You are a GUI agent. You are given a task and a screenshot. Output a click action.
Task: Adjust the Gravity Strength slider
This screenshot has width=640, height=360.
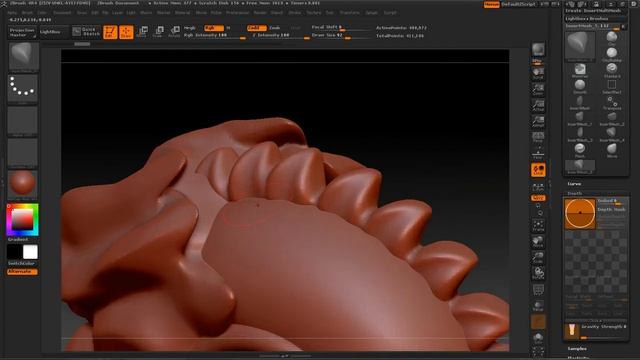tap(603, 330)
